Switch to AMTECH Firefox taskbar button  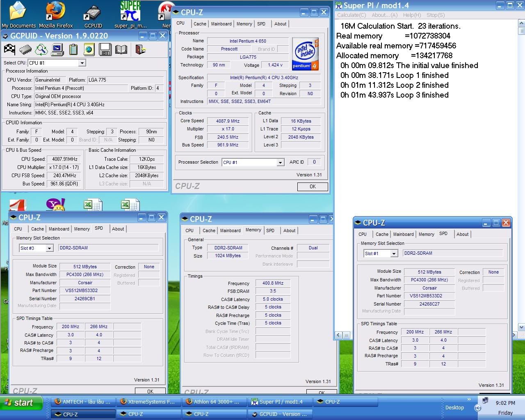click(x=83, y=402)
